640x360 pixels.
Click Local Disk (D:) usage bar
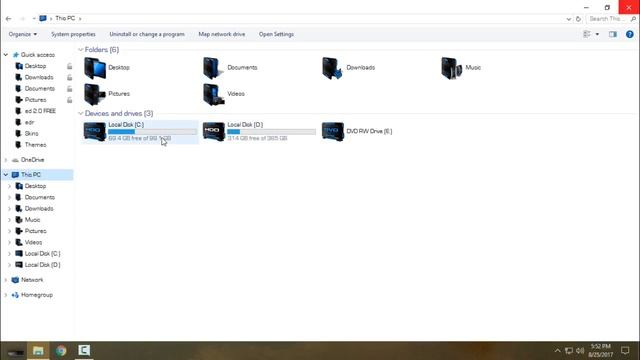(271, 132)
